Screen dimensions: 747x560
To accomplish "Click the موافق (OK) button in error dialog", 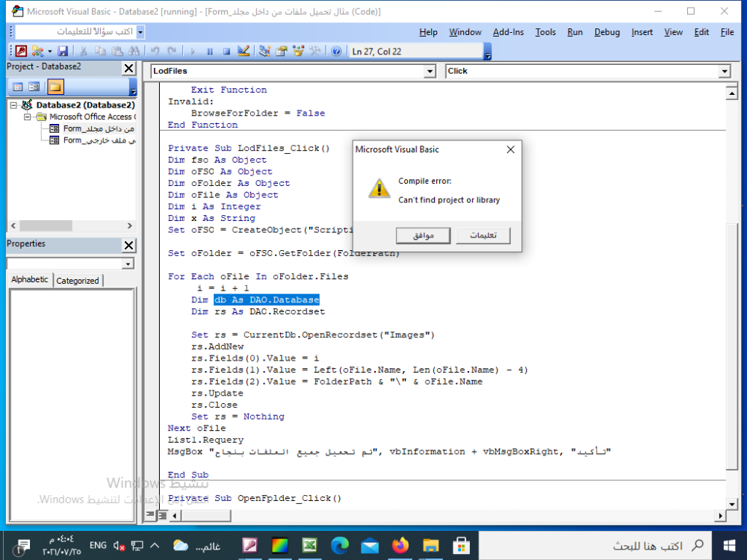I will pyautogui.click(x=423, y=235).
